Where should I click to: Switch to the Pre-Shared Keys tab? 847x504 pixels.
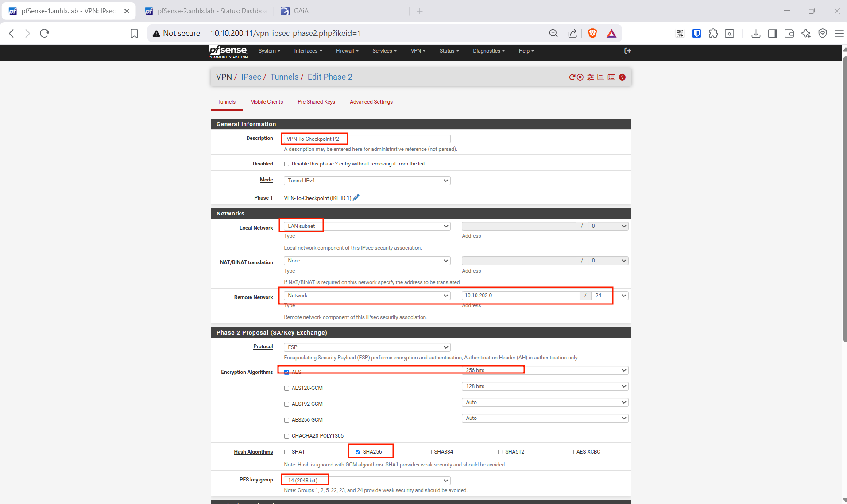pos(316,102)
